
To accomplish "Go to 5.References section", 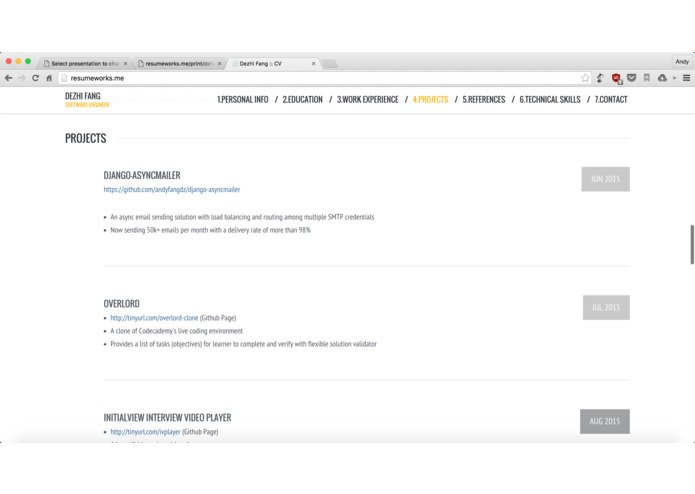I will point(484,100).
